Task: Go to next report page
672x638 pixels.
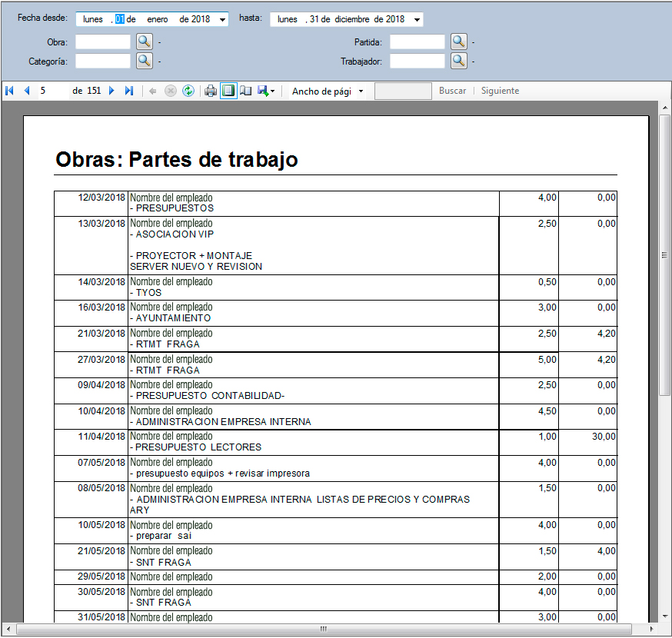Action: (111, 91)
